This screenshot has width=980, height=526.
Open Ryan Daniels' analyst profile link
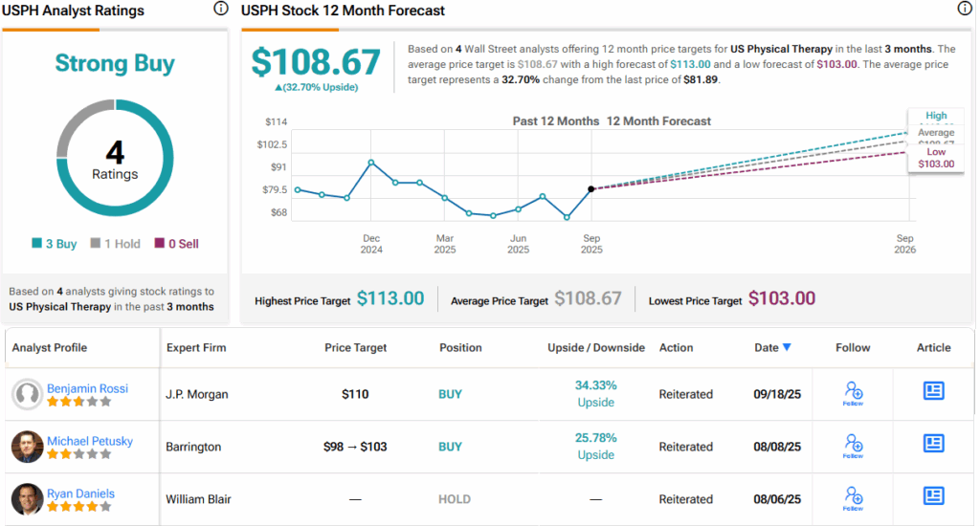(x=80, y=493)
